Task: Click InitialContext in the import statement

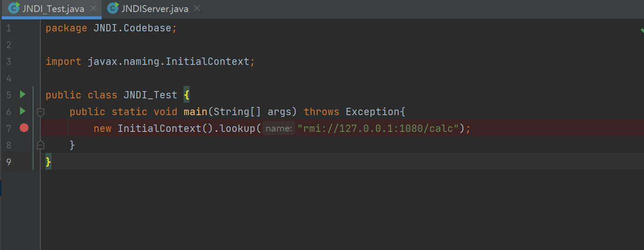Action: pyautogui.click(x=208, y=61)
